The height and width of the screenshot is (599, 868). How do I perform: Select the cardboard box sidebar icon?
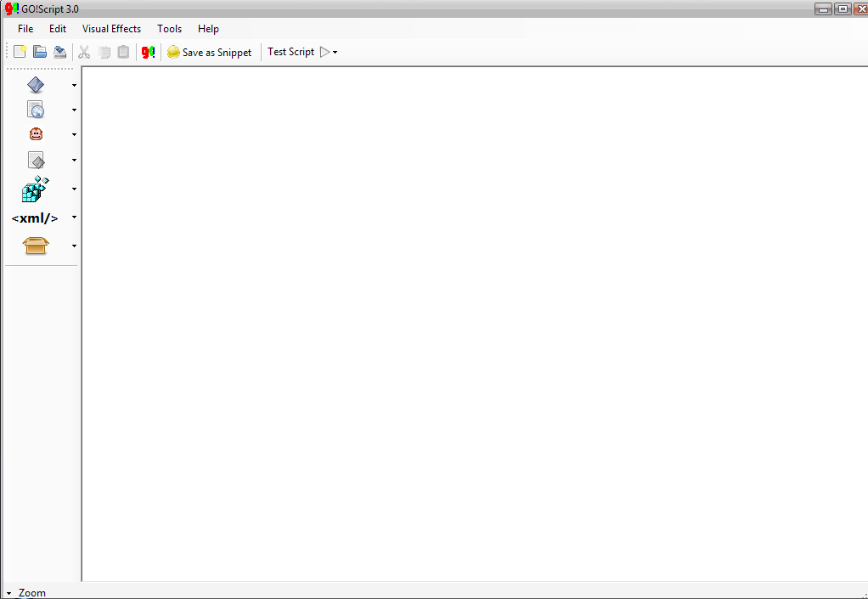36,246
